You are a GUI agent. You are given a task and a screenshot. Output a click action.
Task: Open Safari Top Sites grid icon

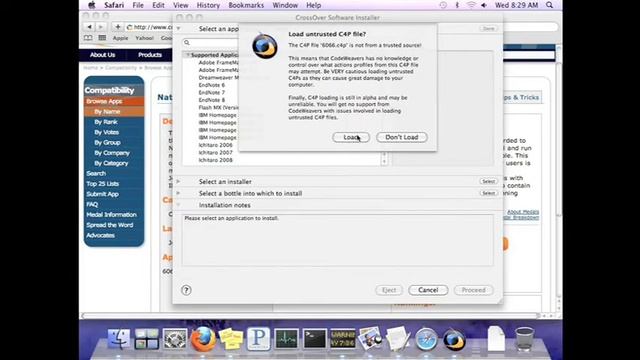click(102, 38)
